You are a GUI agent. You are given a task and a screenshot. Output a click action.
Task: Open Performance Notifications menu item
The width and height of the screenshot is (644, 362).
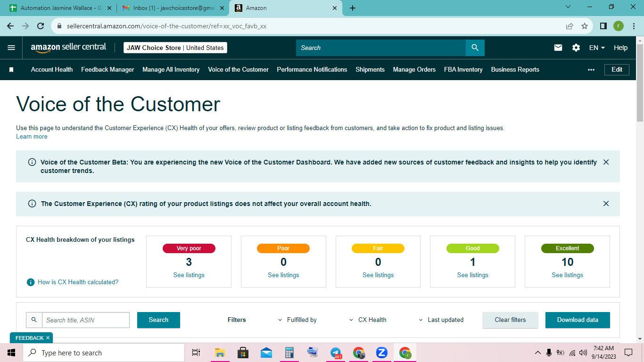coord(312,70)
